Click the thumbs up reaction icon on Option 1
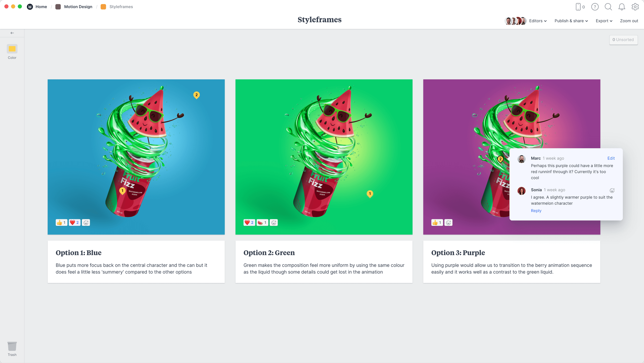 coord(61,223)
